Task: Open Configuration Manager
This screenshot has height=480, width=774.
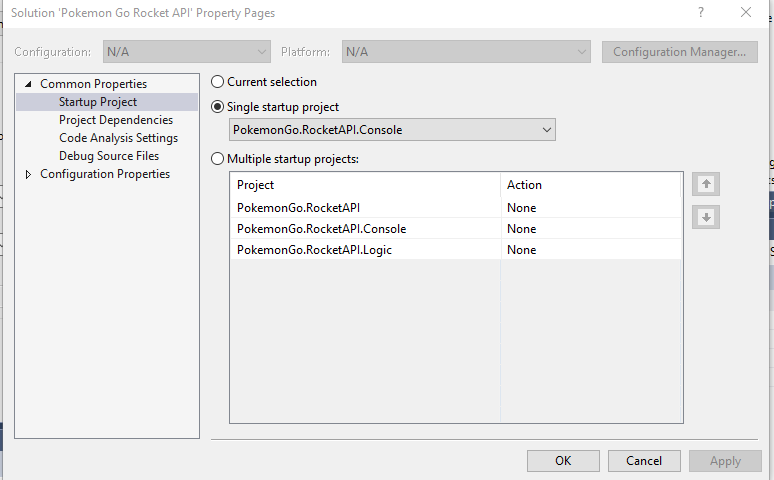Action: pyautogui.click(x=680, y=52)
